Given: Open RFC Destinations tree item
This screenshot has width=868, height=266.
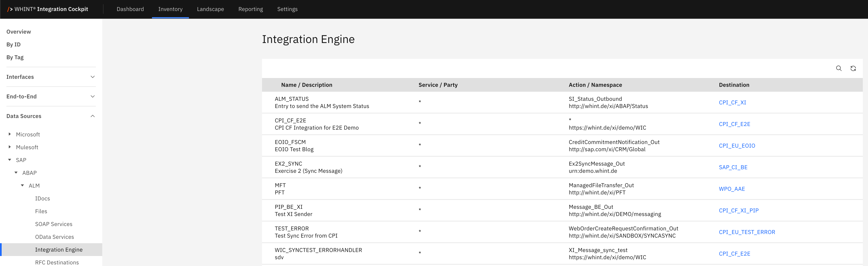Looking at the screenshot, I should [x=57, y=262].
